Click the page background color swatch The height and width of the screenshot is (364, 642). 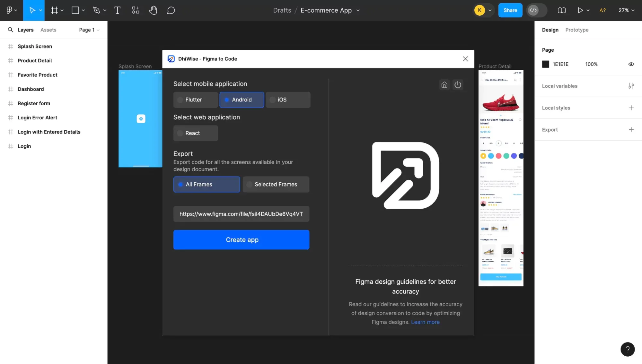point(545,64)
